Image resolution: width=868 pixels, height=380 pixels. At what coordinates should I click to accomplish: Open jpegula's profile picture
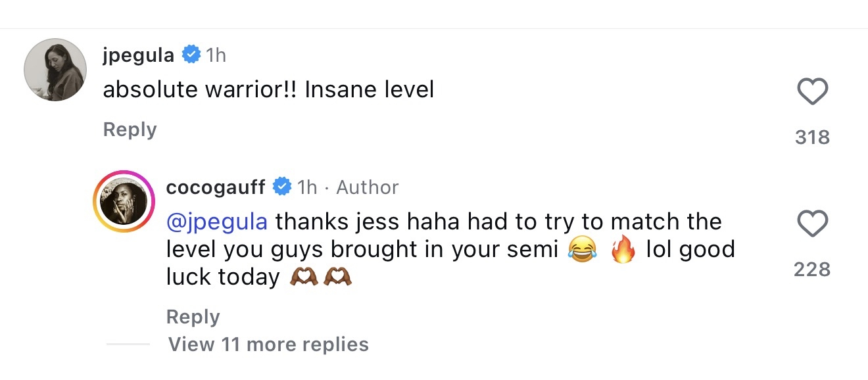(54, 70)
